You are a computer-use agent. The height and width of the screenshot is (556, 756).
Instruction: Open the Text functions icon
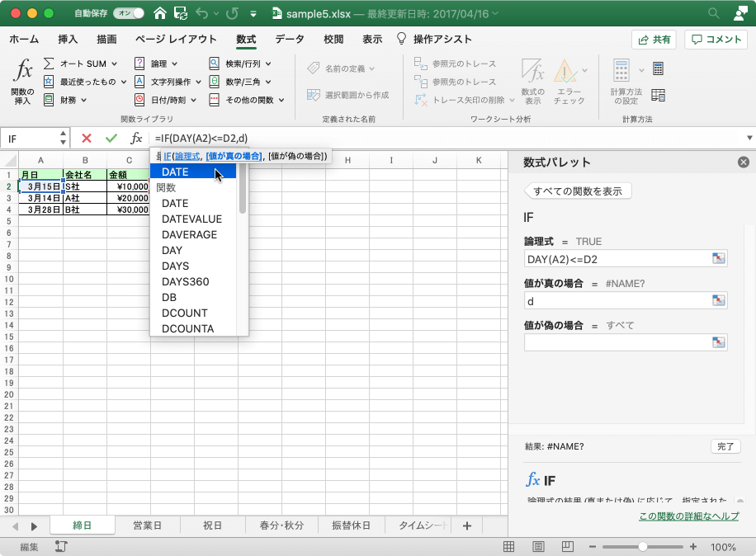click(x=139, y=82)
